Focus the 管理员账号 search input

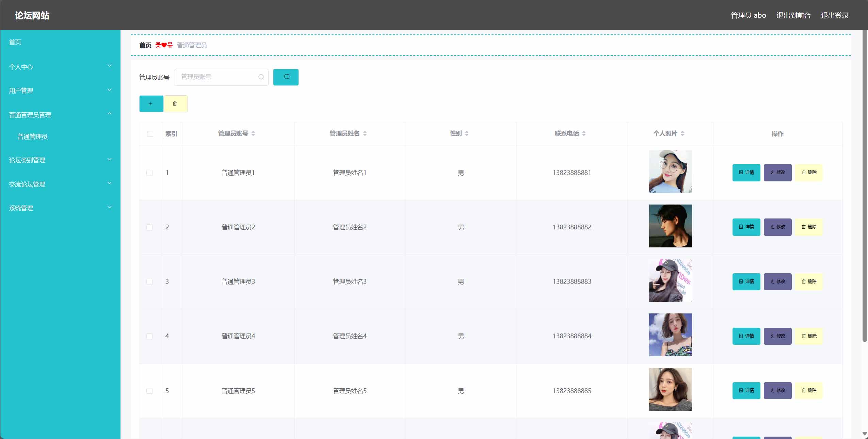click(x=221, y=77)
